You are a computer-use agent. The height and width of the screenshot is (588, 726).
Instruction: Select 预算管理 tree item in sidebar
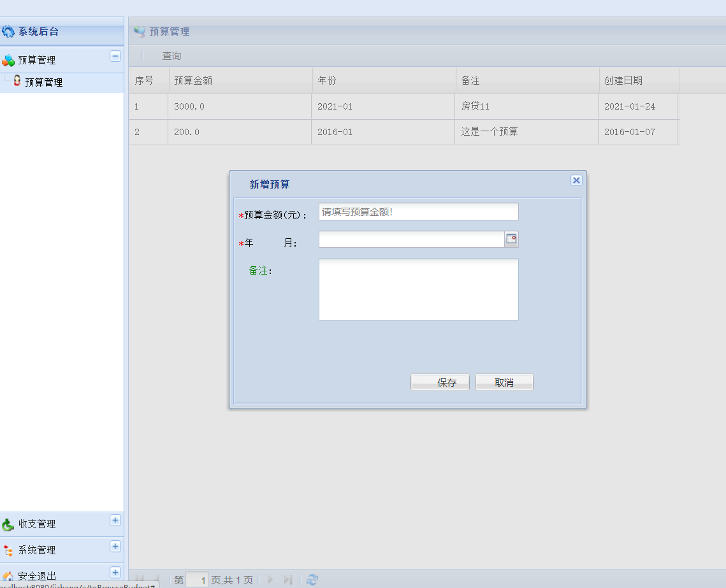click(x=43, y=82)
